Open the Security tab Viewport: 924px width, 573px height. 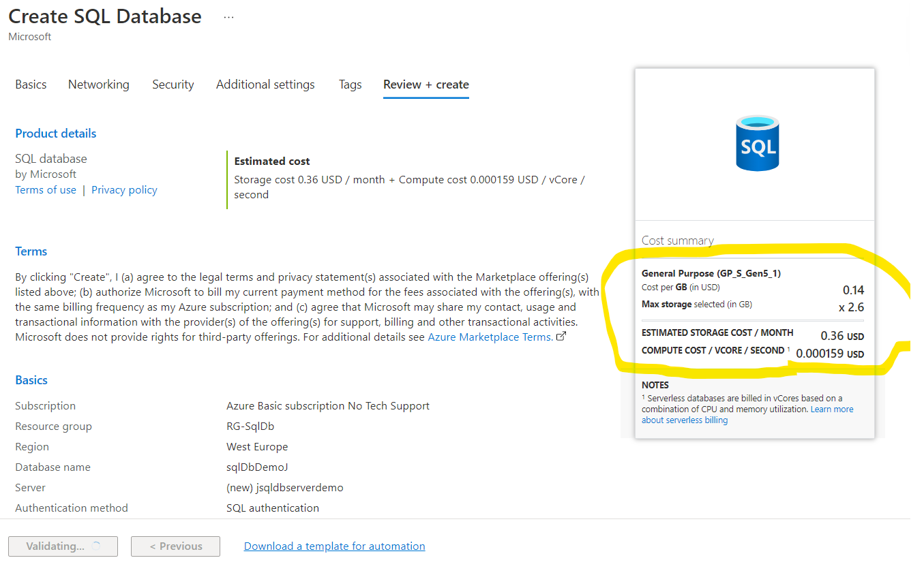point(173,84)
